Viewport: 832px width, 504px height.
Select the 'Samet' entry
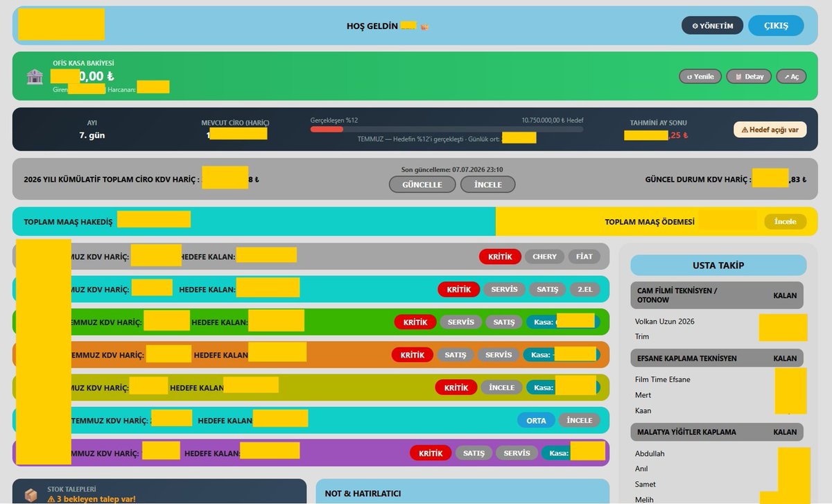[x=645, y=484]
